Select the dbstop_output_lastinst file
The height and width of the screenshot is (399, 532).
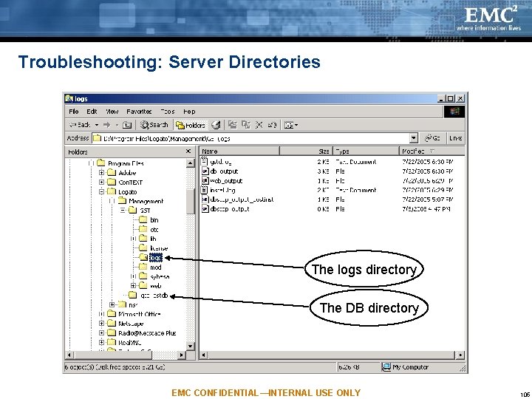click(x=237, y=199)
